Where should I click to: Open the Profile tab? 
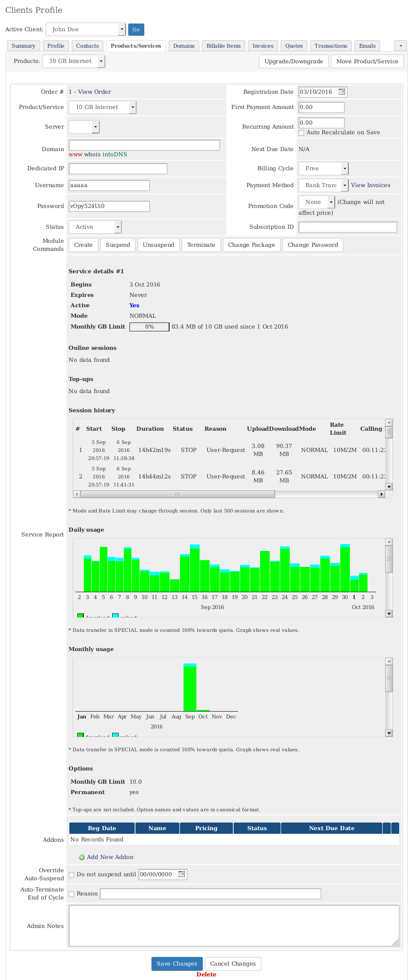tap(56, 46)
